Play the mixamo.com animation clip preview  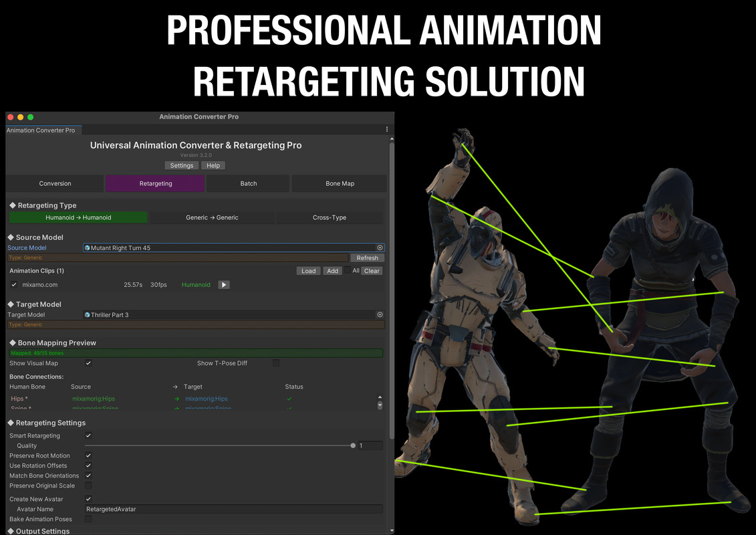(224, 285)
